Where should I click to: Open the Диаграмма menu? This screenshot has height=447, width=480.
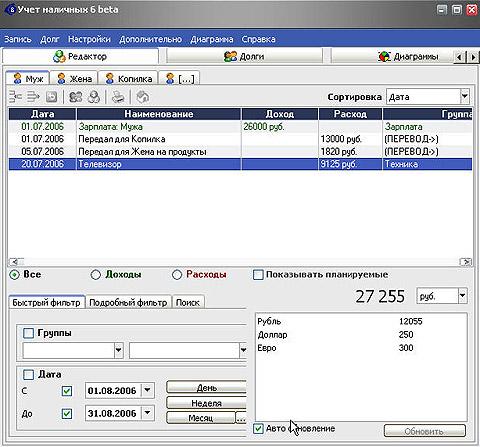(212, 39)
